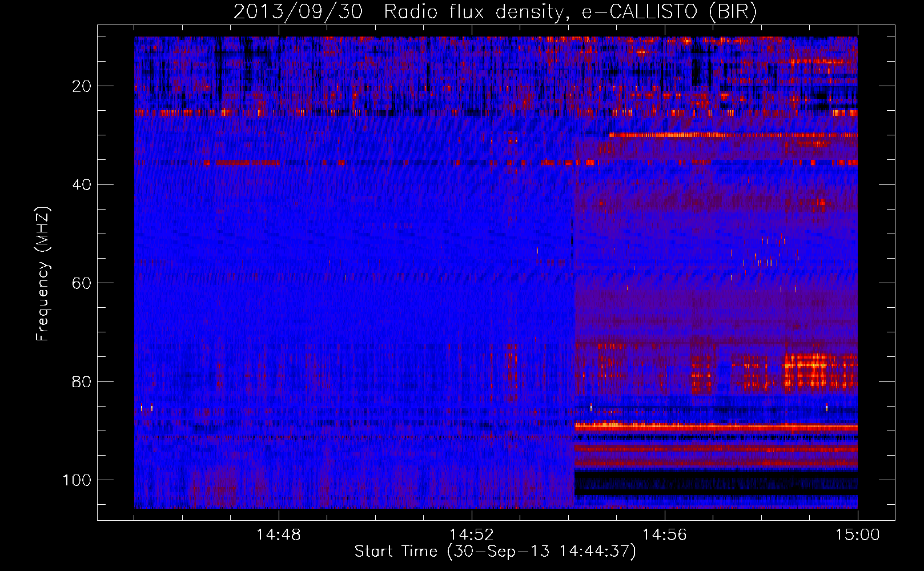Click the 14:52 time tick label

[x=472, y=535]
